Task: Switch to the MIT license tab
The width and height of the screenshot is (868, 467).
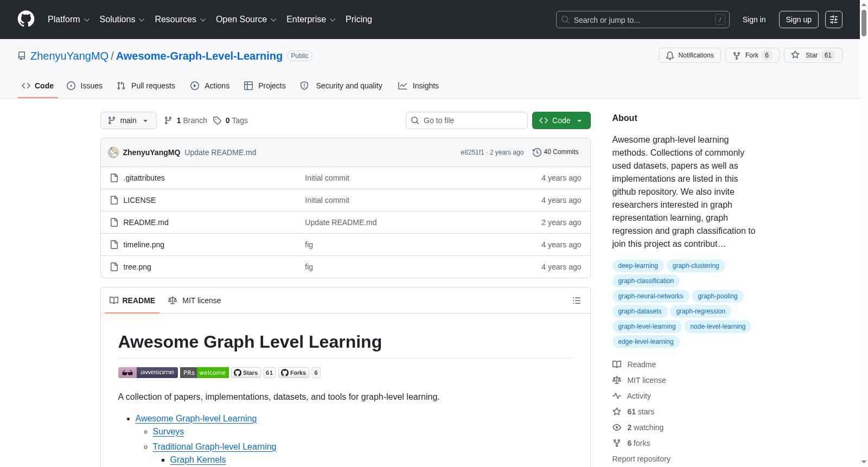Action: [x=195, y=300]
